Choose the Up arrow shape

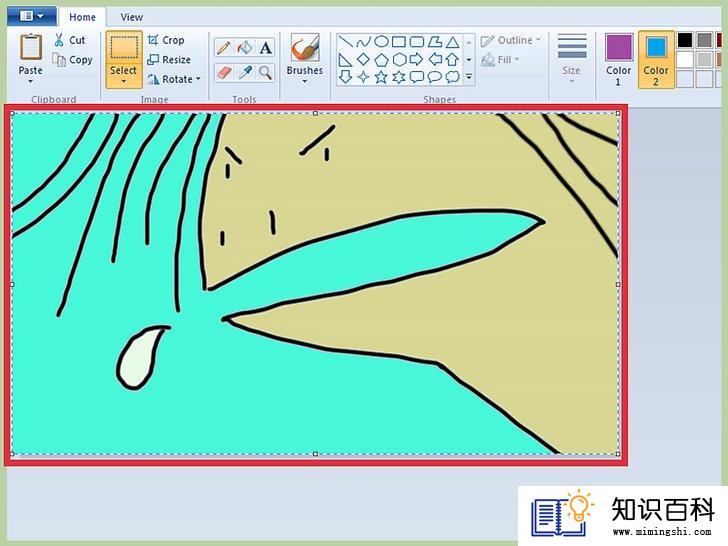point(452,59)
